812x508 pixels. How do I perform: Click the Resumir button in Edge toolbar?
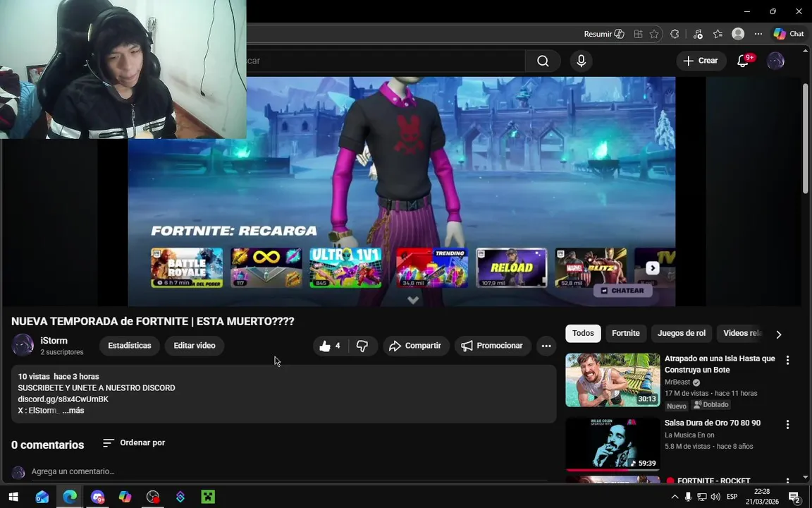[604, 34]
